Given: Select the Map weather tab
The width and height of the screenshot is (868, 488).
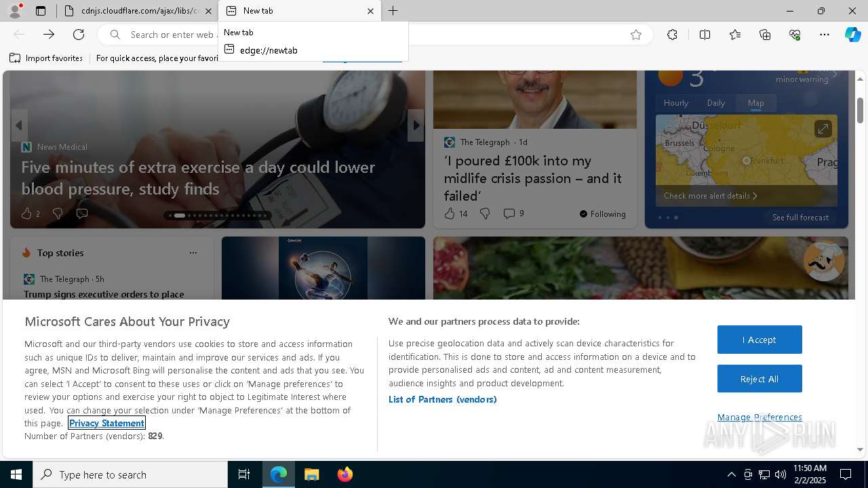Looking at the screenshot, I should click(x=756, y=103).
